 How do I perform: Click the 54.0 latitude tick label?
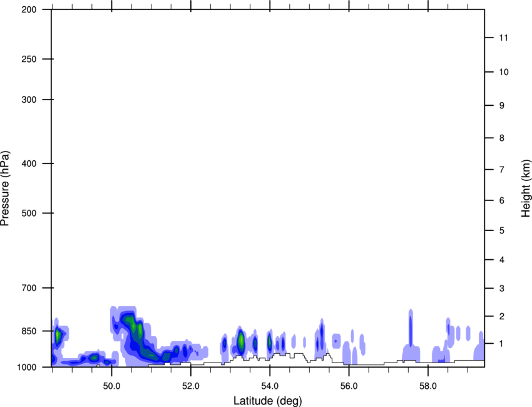point(270,386)
